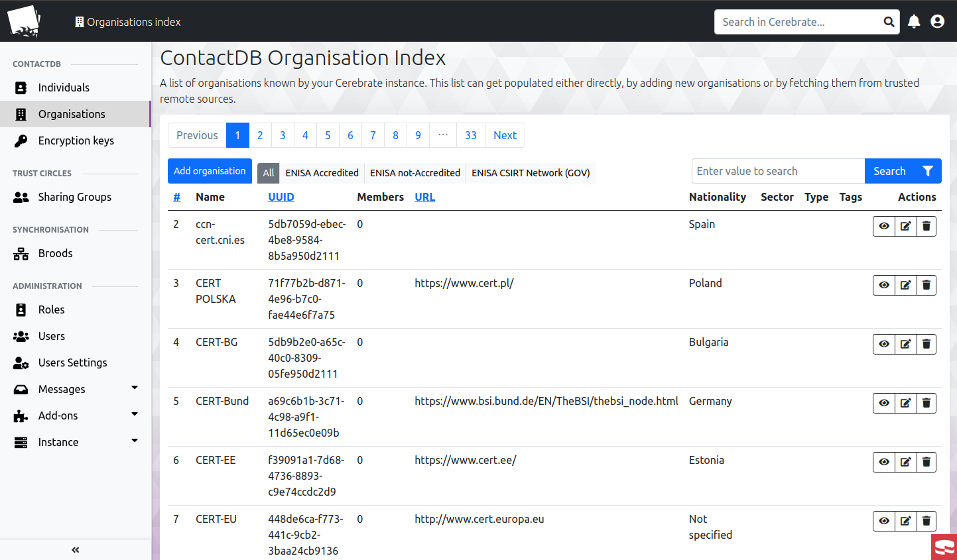Image resolution: width=957 pixels, height=560 pixels.
Task: Collapse the sidebar with the double chevron
Action: [x=76, y=549]
